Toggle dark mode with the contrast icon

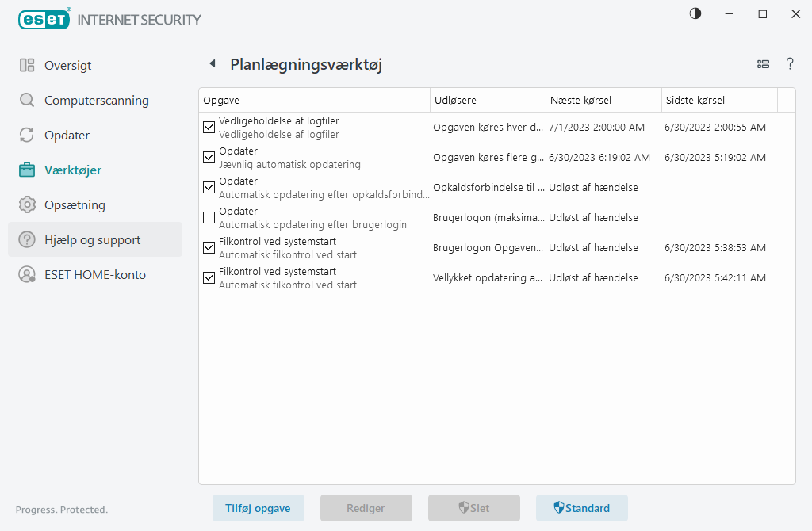695,13
